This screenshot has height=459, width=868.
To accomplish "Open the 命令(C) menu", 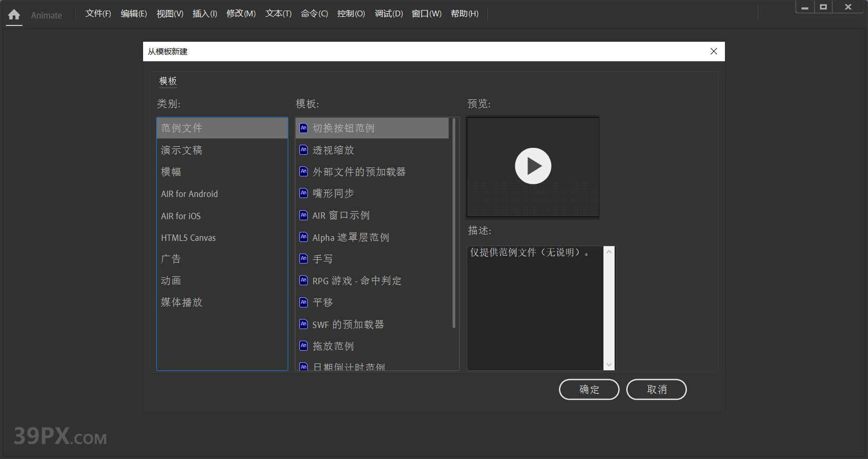I will [x=314, y=14].
